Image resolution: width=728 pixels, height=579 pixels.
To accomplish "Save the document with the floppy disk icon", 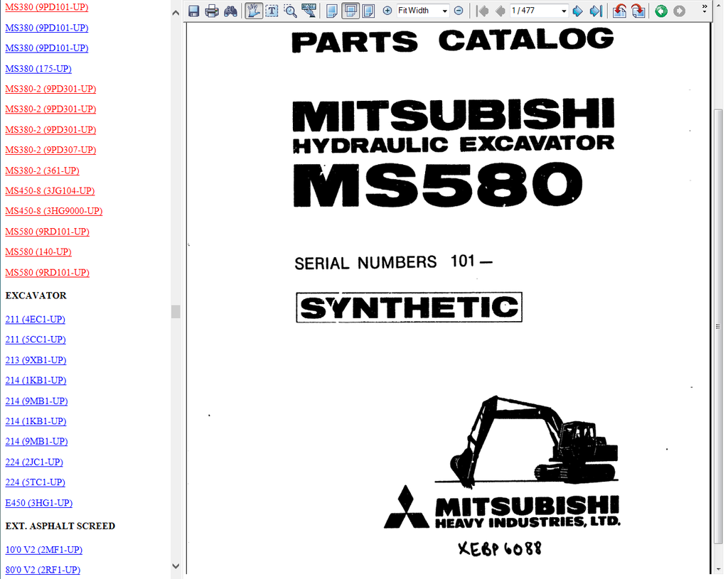I will (193, 11).
